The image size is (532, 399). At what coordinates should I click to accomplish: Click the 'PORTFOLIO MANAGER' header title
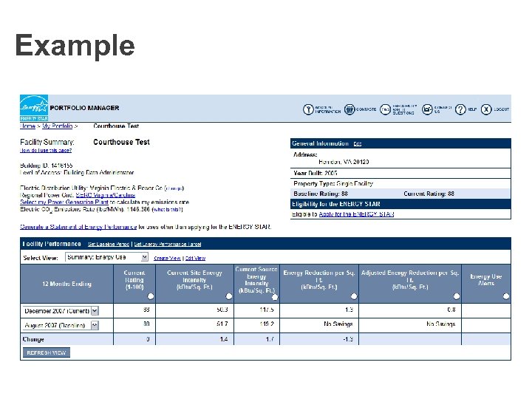click(x=84, y=108)
